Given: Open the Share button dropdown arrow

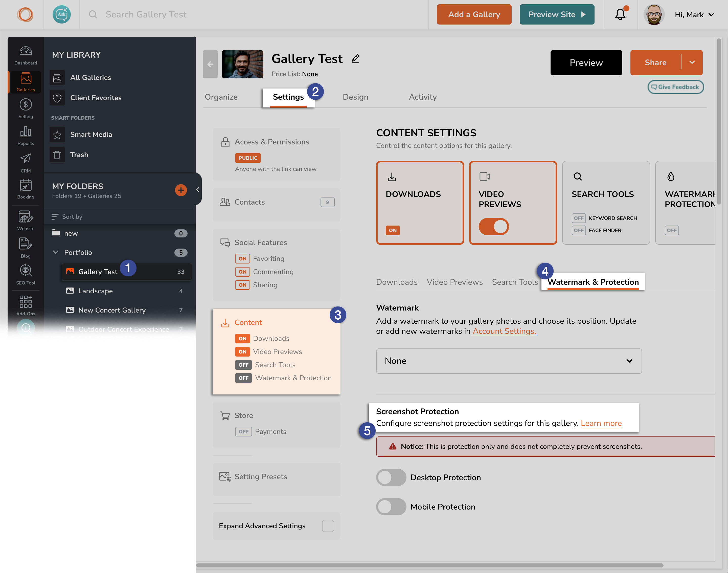Looking at the screenshot, I should point(692,62).
